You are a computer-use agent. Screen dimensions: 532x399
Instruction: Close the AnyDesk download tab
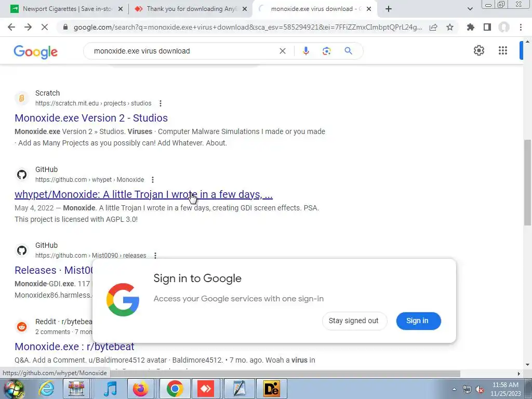245,9
